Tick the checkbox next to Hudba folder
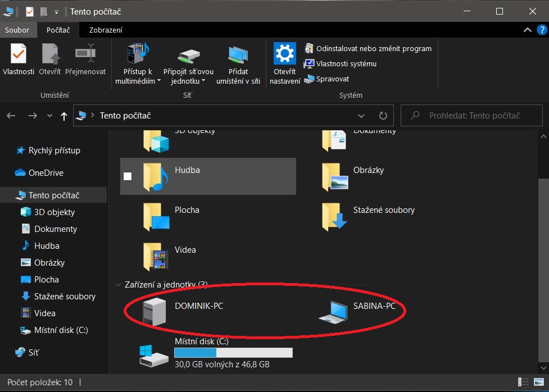 [x=128, y=176]
